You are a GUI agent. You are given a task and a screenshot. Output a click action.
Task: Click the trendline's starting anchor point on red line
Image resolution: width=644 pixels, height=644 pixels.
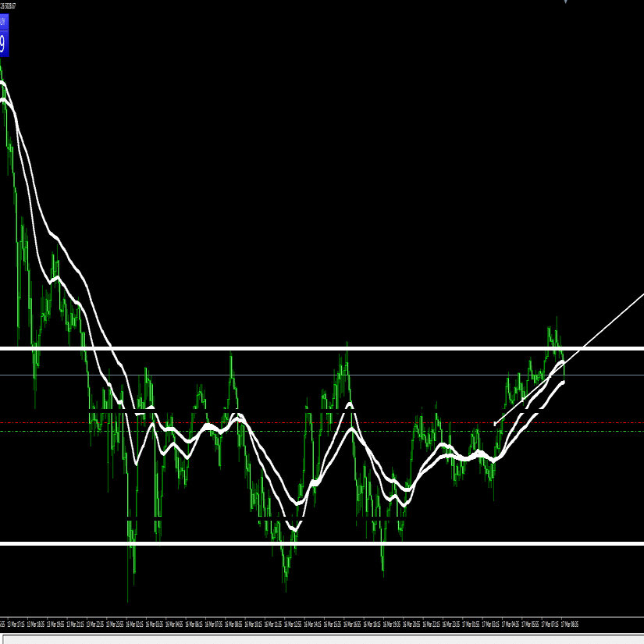click(x=495, y=424)
